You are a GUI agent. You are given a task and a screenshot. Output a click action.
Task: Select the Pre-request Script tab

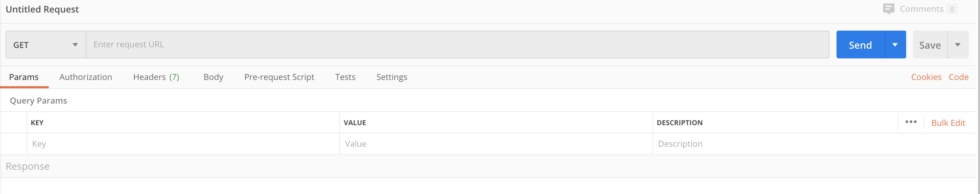279,77
